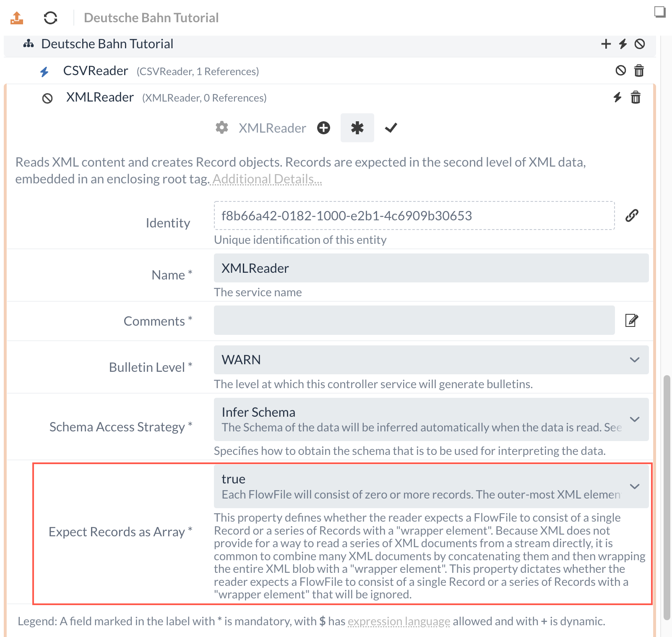Enable the XMLReader service via lightning icon
This screenshot has height=637, width=672.
[617, 97]
